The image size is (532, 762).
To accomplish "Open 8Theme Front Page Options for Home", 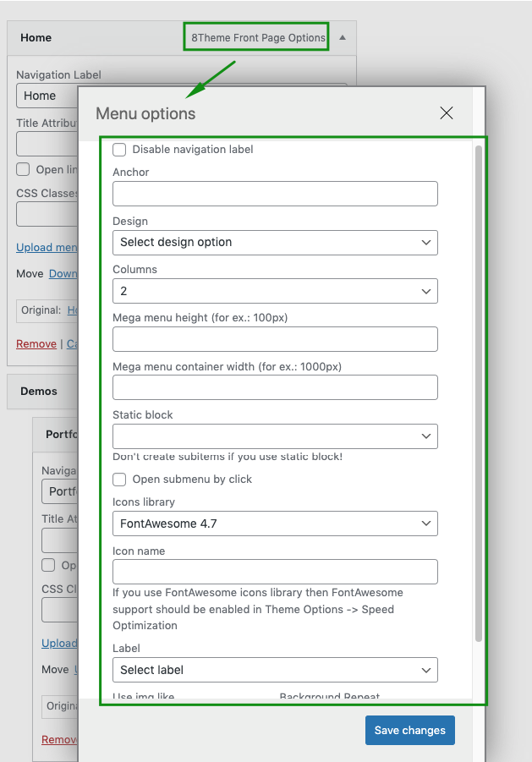I will click(258, 37).
